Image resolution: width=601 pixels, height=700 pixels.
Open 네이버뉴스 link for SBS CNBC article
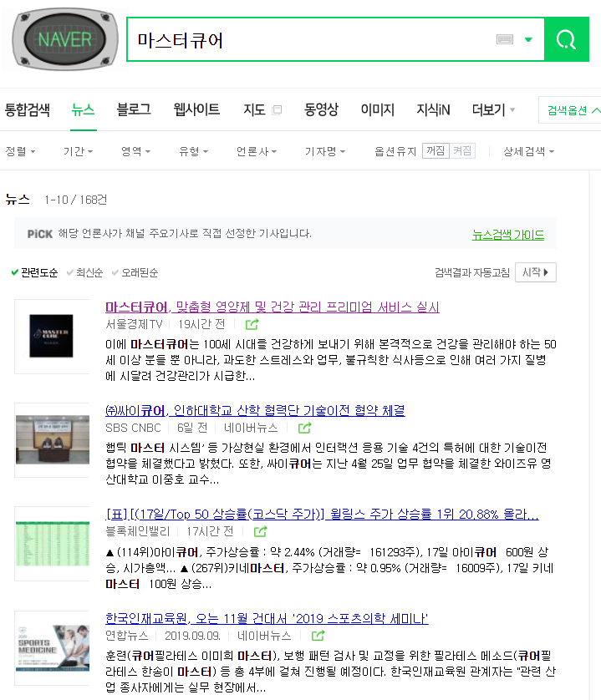point(251,429)
